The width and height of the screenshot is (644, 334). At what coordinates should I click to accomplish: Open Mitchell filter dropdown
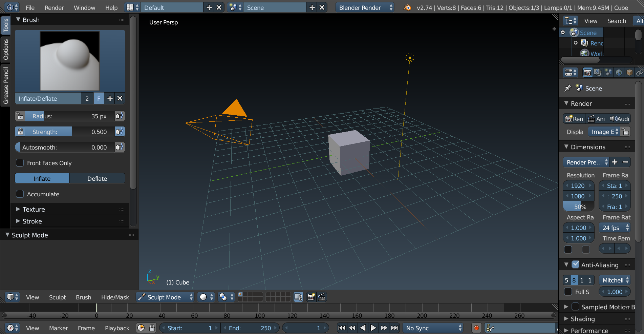pos(615,280)
